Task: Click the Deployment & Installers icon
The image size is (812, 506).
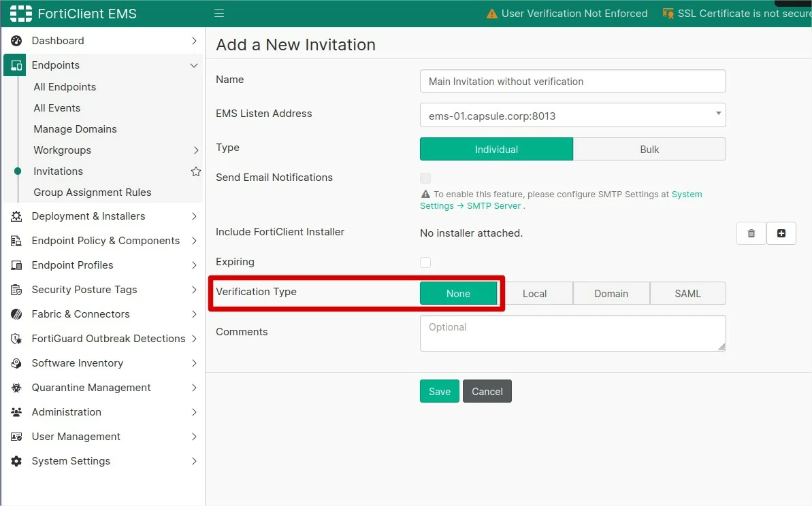Action: click(16, 216)
